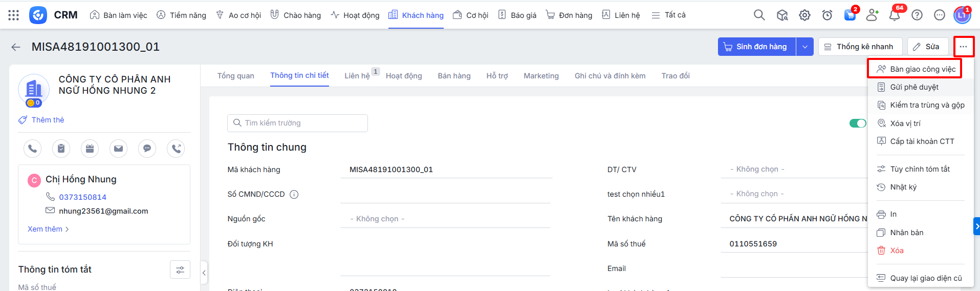Open the apps grid launcher icon
Image resolution: width=980 pixels, height=291 pixels.
14,15
